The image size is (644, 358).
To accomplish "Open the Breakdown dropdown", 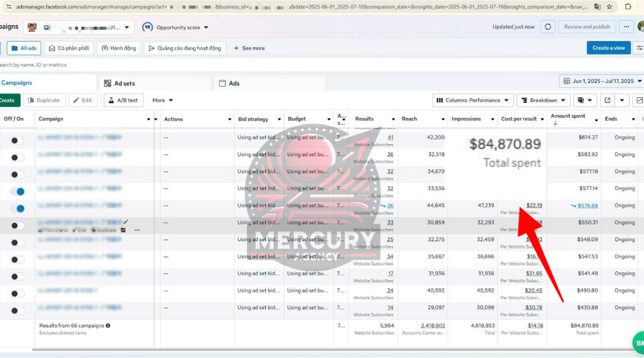I will click(x=543, y=100).
